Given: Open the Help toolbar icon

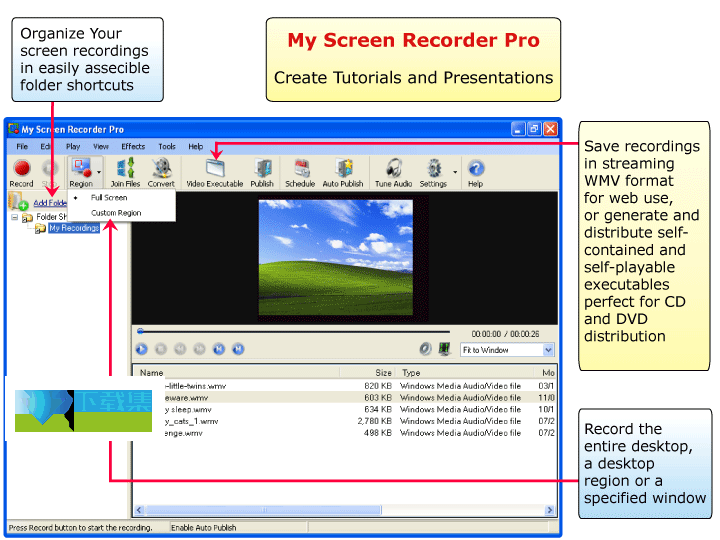Looking at the screenshot, I should [476, 173].
